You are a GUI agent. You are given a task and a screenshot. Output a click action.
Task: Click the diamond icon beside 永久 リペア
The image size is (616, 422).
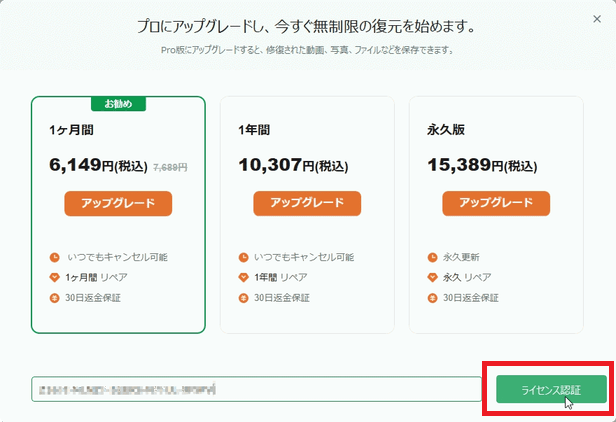click(x=432, y=277)
